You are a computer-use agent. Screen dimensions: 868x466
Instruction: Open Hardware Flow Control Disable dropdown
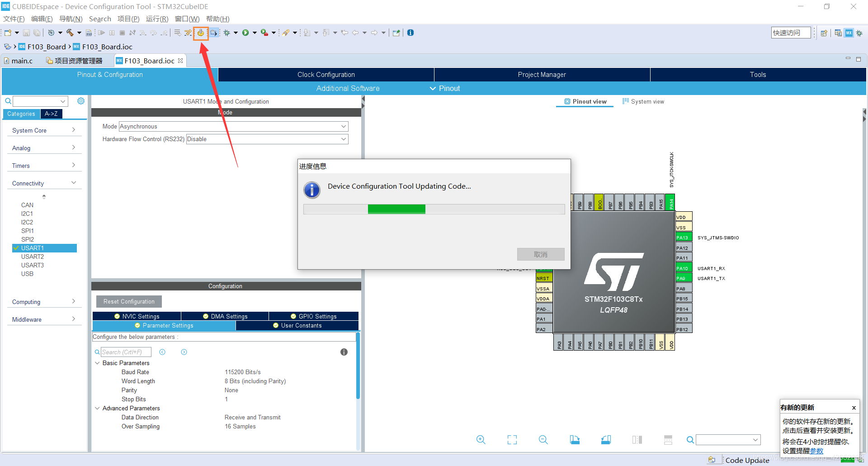tap(268, 139)
